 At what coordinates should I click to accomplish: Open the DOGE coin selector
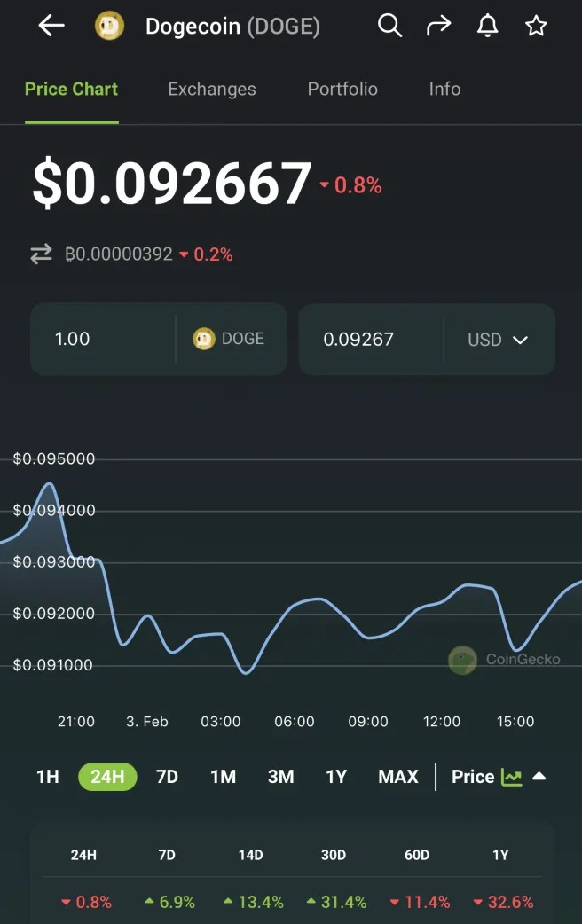click(230, 339)
